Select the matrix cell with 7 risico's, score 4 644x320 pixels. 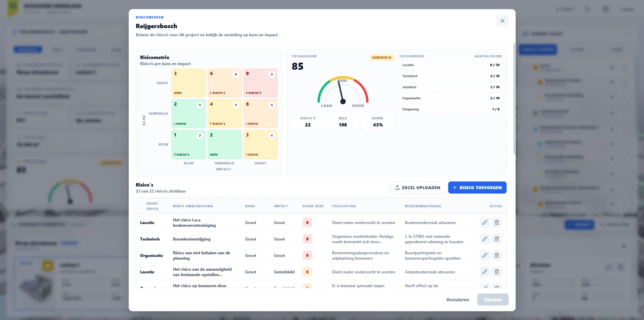pos(224,114)
